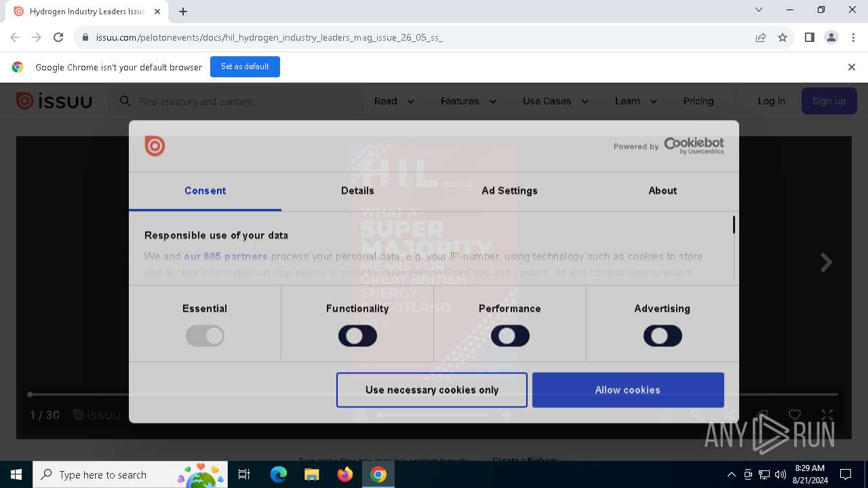The height and width of the screenshot is (488, 868).
Task: Click the issuu logo in the cookie dialog
Action: 155,146
